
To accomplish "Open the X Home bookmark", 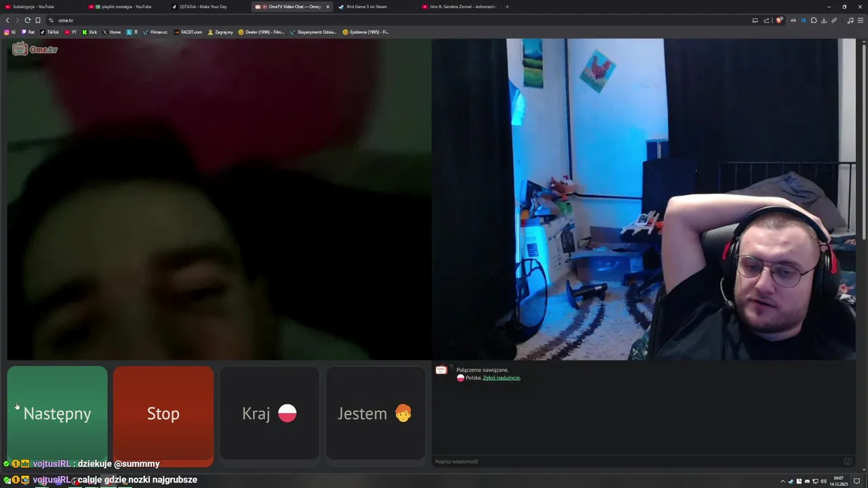I will point(112,32).
